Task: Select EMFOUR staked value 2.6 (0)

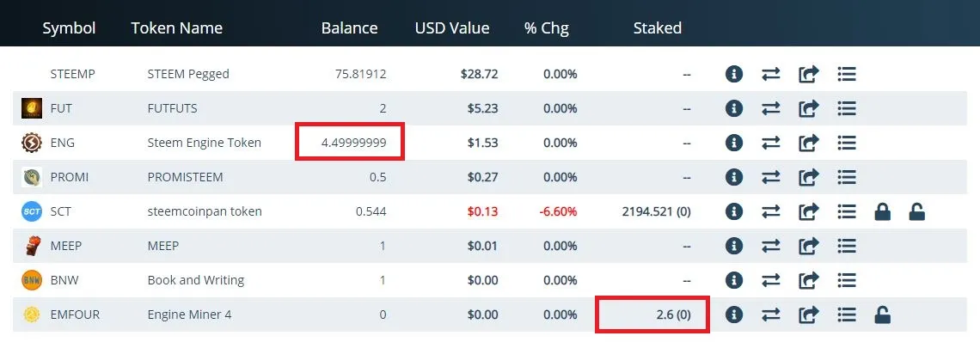Action: 674,315
